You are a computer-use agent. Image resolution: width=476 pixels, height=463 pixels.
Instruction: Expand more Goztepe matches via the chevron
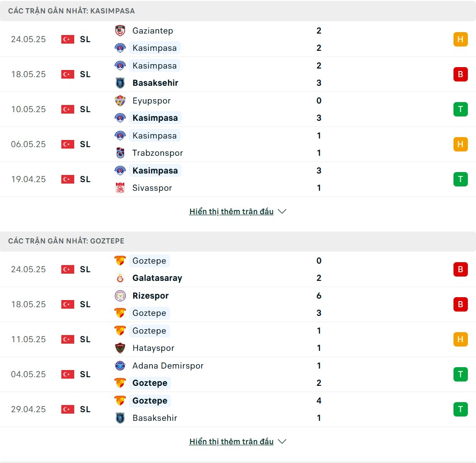point(282,441)
